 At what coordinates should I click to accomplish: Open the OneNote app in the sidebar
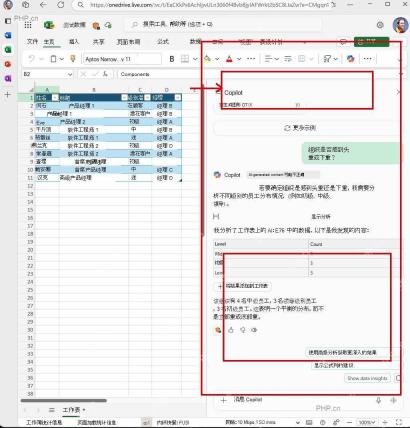click(8, 78)
